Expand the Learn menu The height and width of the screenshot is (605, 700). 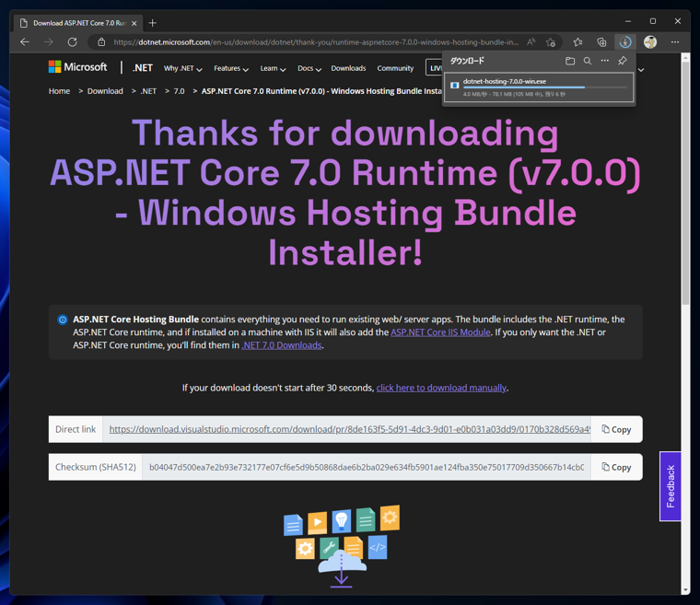coord(273,68)
